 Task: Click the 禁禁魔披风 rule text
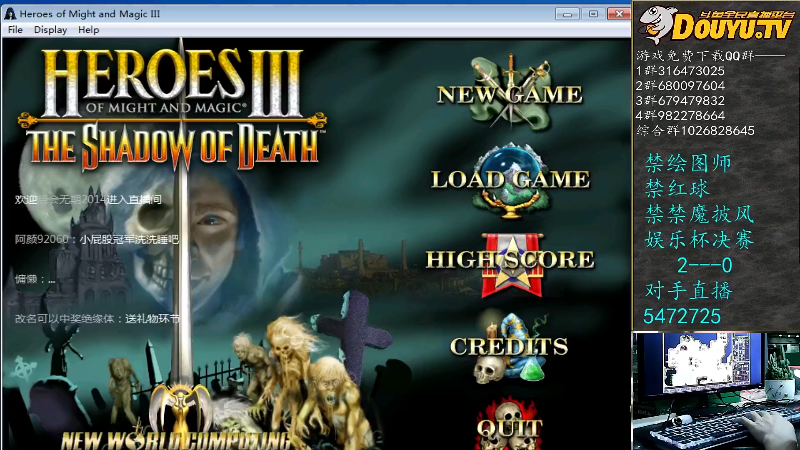point(699,214)
